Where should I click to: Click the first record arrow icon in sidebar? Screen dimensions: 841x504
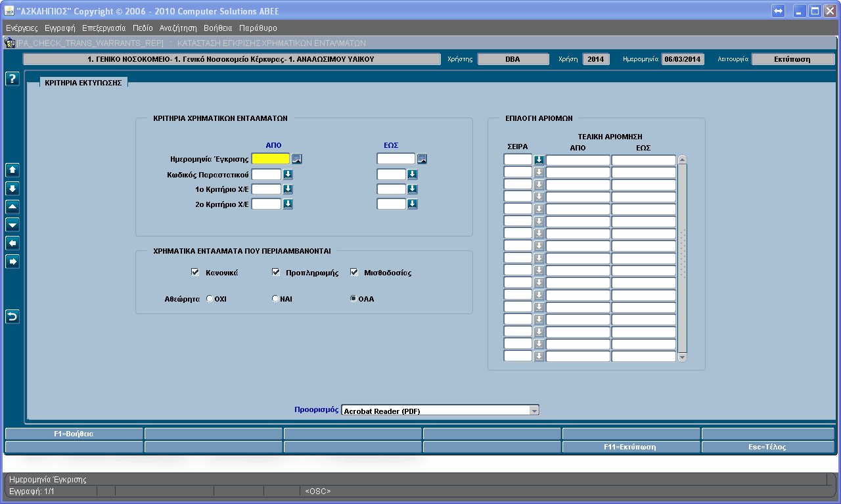[x=12, y=170]
